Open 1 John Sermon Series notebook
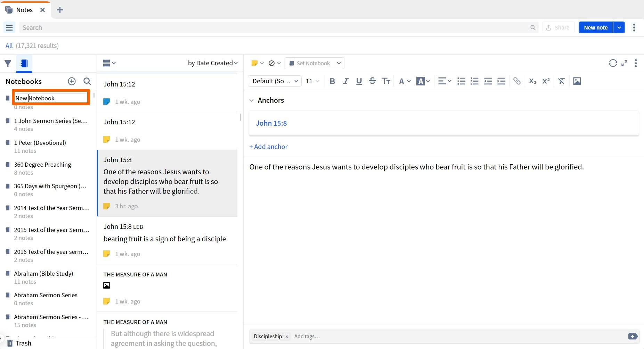The width and height of the screenshot is (644, 349). point(49,125)
